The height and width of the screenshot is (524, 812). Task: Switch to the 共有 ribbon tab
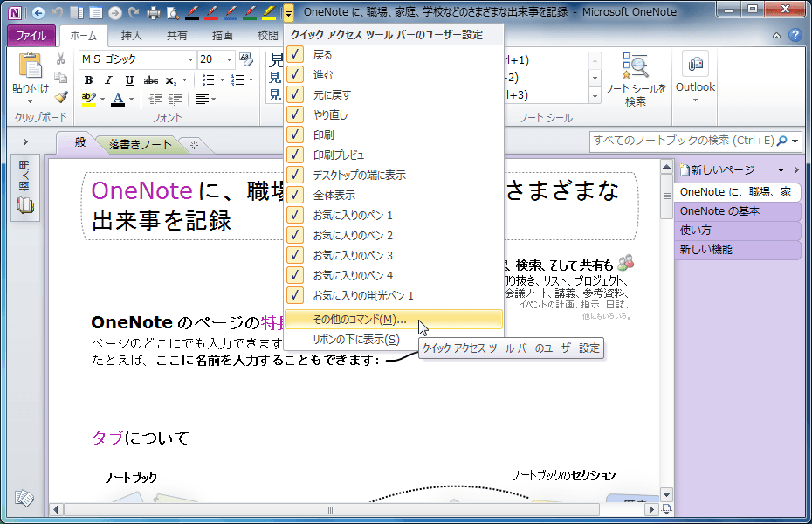(176, 35)
